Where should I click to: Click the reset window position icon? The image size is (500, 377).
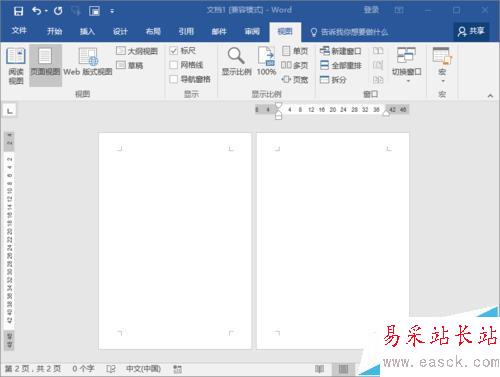click(378, 80)
